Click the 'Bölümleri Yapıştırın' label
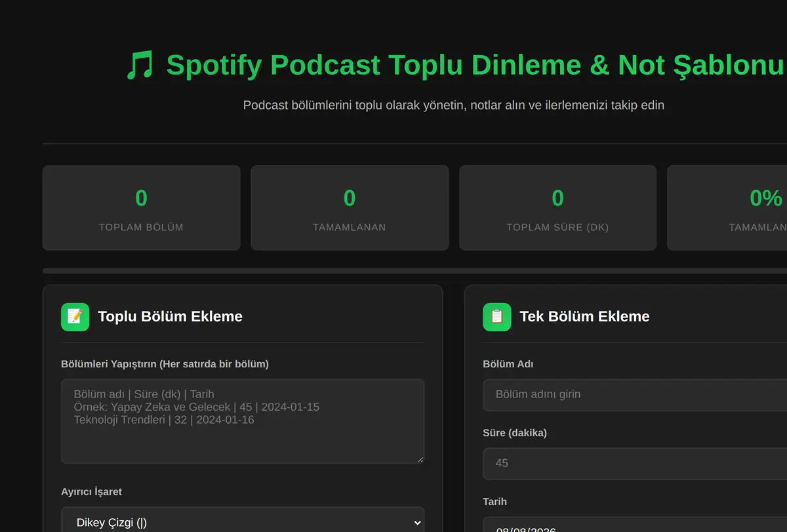Viewport: 787px width, 532px height. pyautogui.click(x=165, y=364)
